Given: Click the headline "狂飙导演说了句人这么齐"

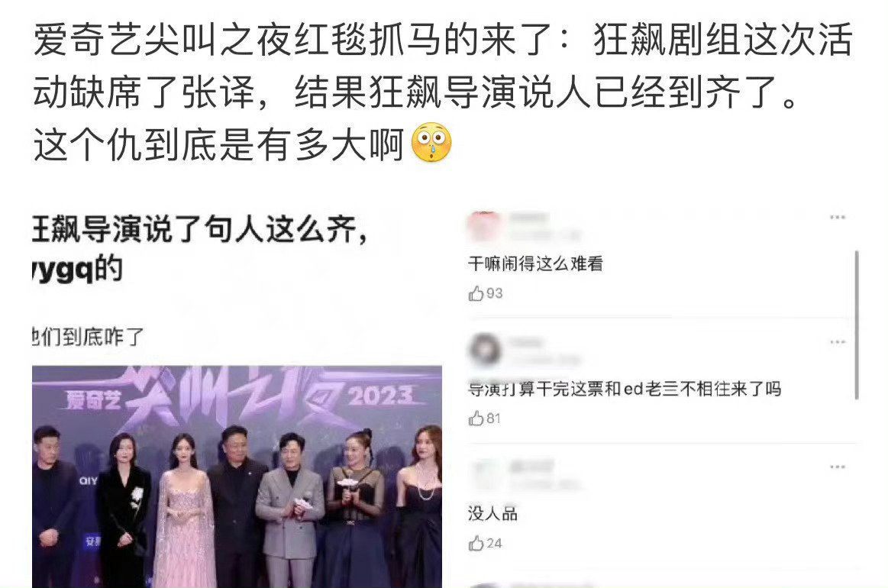Looking at the screenshot, I should [x=199, y=229].
